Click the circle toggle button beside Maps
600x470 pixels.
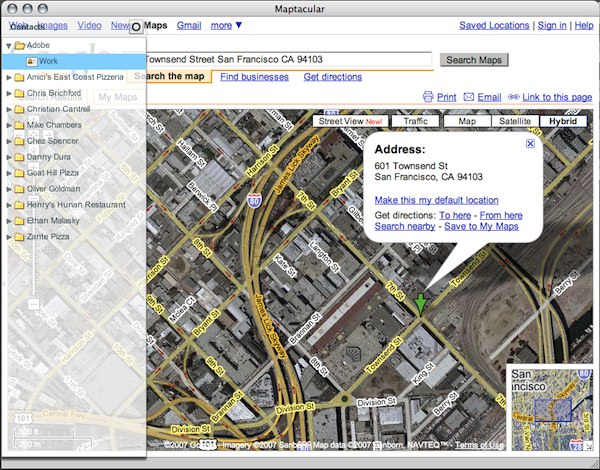click(136, 27)
